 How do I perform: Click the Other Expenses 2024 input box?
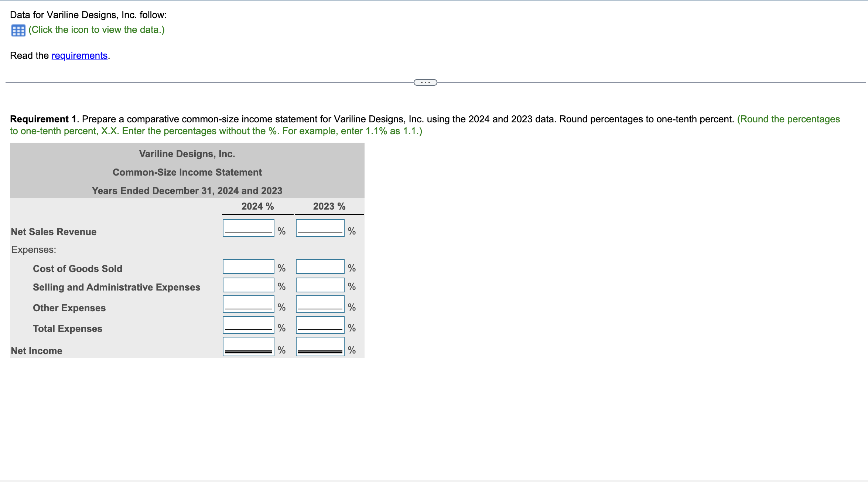click(248, 304)
